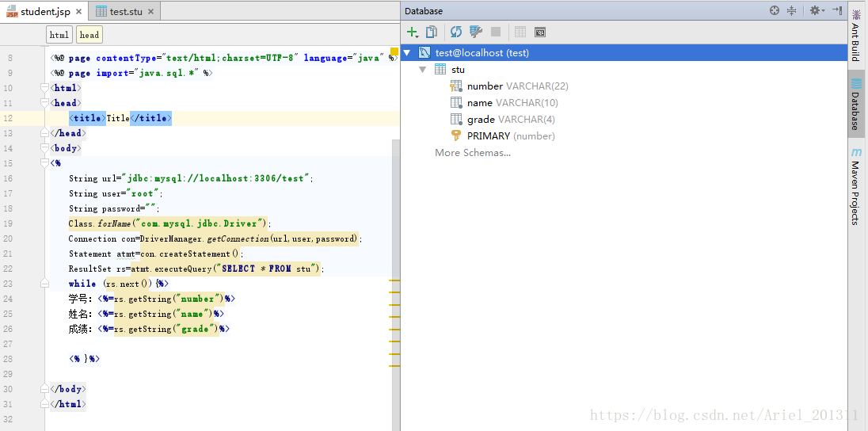Click fold marker at closing body line 30
Viewport: 868px width, 431px height.
click(x=45, y=389)
